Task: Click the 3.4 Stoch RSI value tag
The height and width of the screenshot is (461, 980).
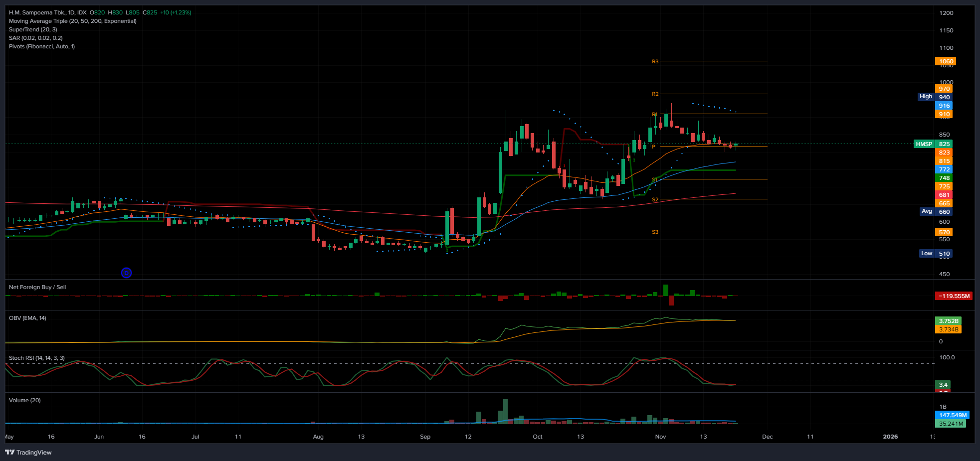Action: click(x=943, y=385)
